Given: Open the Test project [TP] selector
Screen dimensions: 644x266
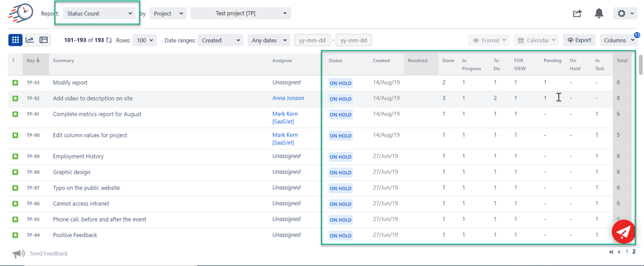Looking at the screenshot, I should coord(240,13).
